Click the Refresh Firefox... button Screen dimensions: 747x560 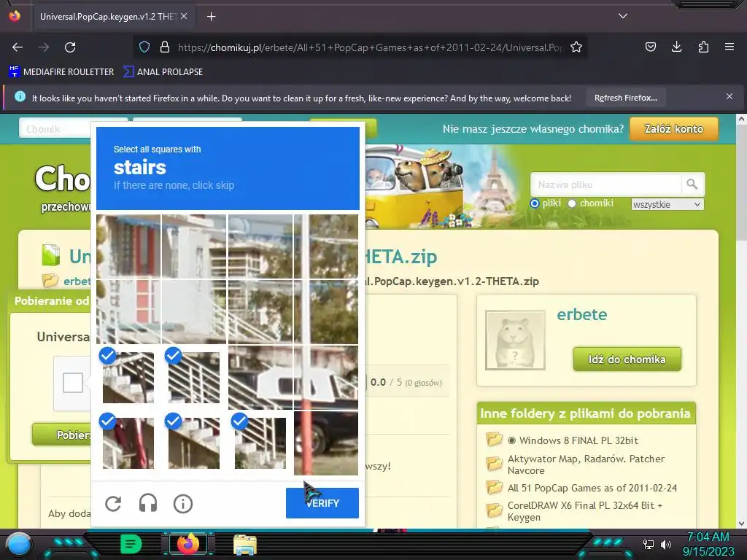pyautogui.click(x=625, y=98)
